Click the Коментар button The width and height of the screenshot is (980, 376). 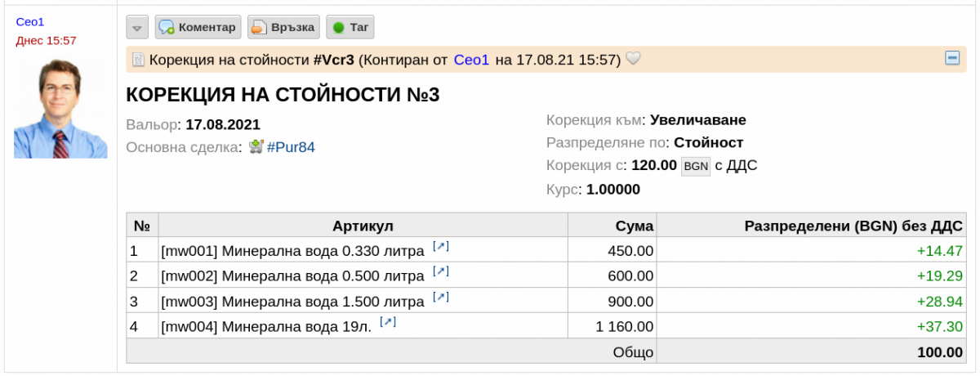tap(198, 28)
